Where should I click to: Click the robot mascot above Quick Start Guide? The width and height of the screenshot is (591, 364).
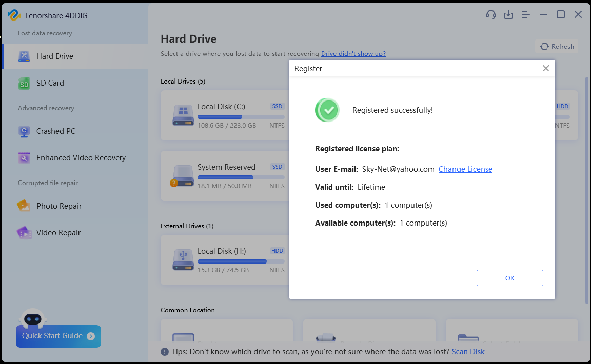pyautogui.click(x=33, y=318)
